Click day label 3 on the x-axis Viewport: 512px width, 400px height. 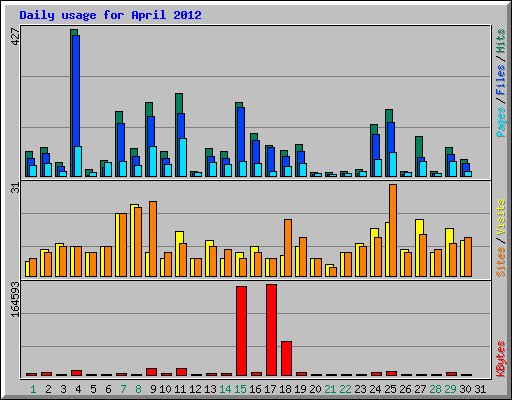tap(63, 389)
